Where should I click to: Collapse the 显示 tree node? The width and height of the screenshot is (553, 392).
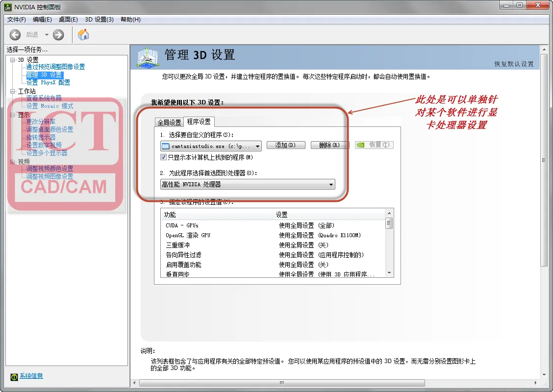tap(13, 115)
